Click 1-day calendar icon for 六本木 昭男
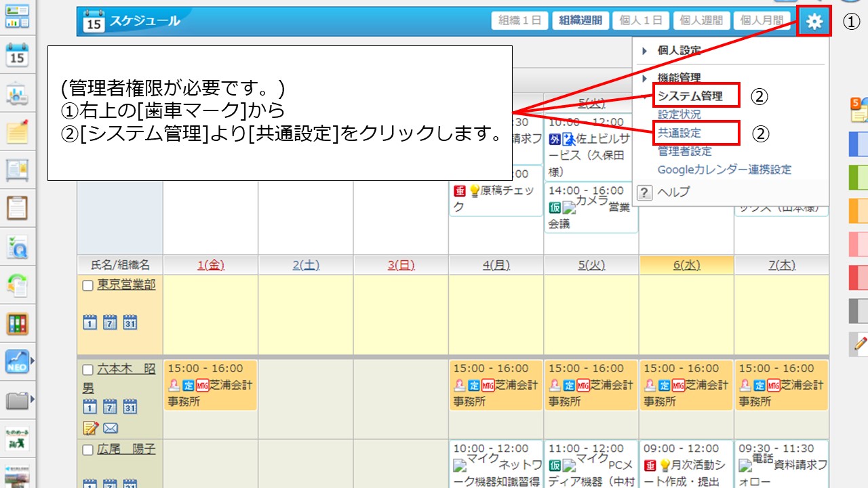Viewport: 868px width, 488px height. point(90,407)
